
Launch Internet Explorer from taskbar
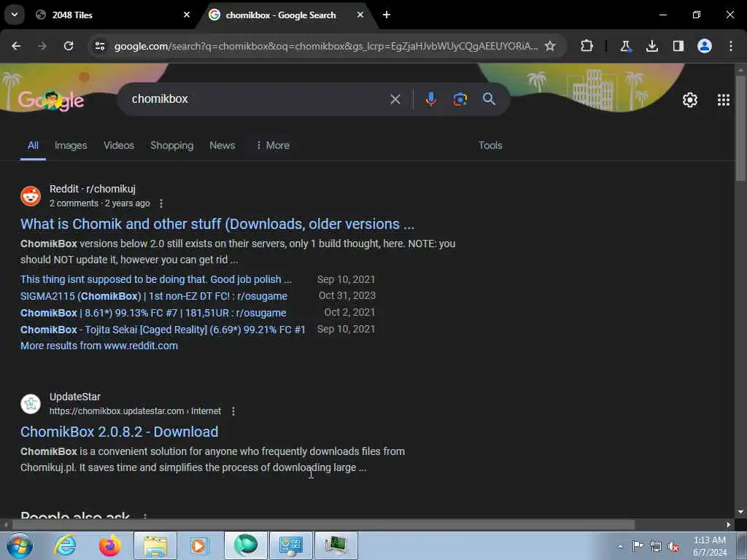65,545
